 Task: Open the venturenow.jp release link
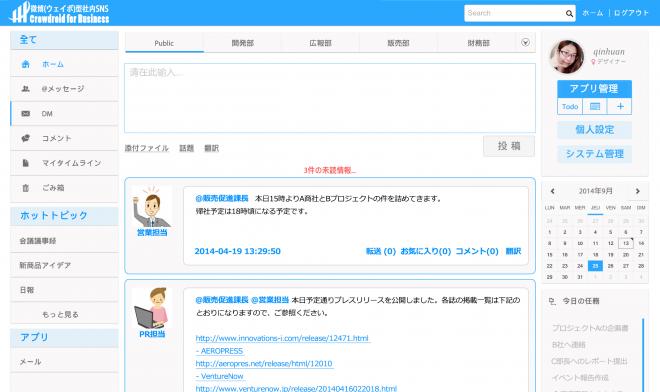pyautogui.click(x=296, y=388)
